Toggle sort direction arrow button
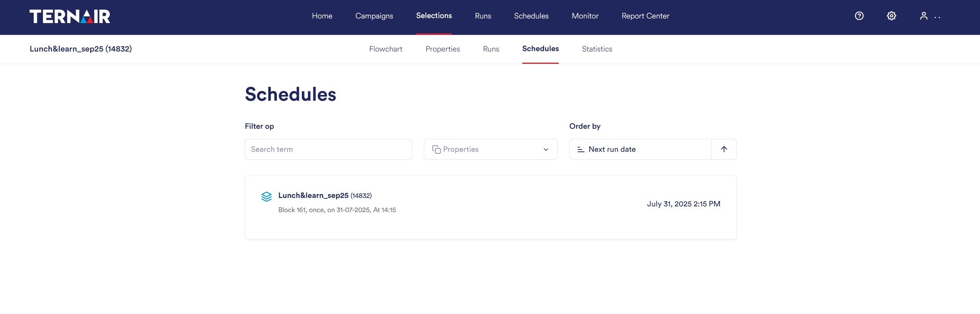The width and height of the screenshot is (980, 314). click(724, 149)
